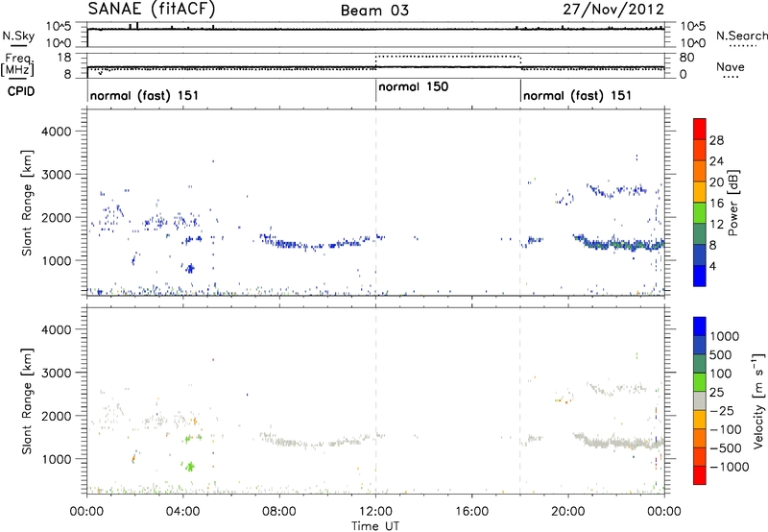Click the 12:00 time tick label
Screen dimensions: 768x532
point(375,512)
